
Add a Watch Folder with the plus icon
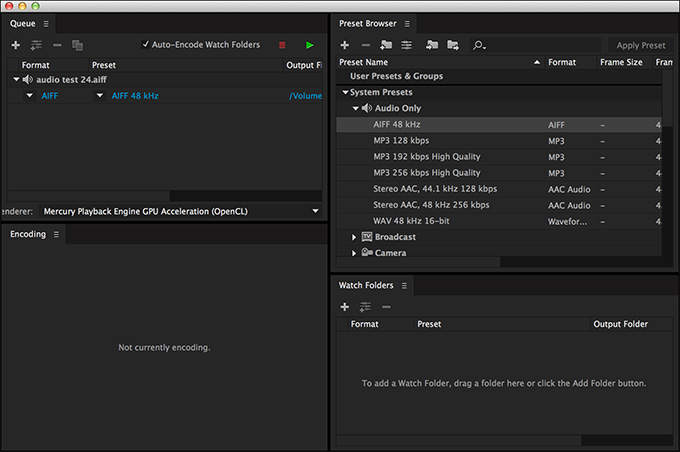pyautogui.click(x=345, y=307)
